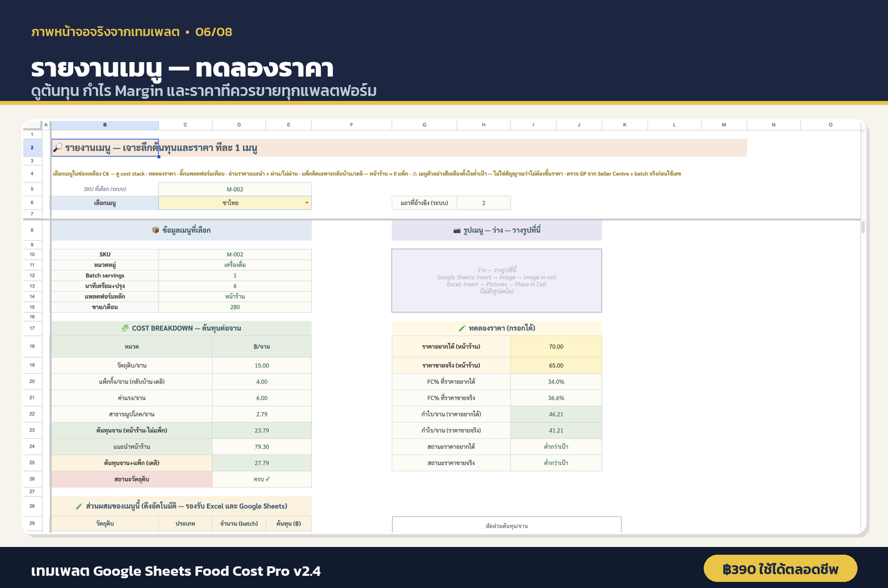Select the ขาย/เดือน value 280
This screenshot has height=588, width=888.
tap(235, 307)
